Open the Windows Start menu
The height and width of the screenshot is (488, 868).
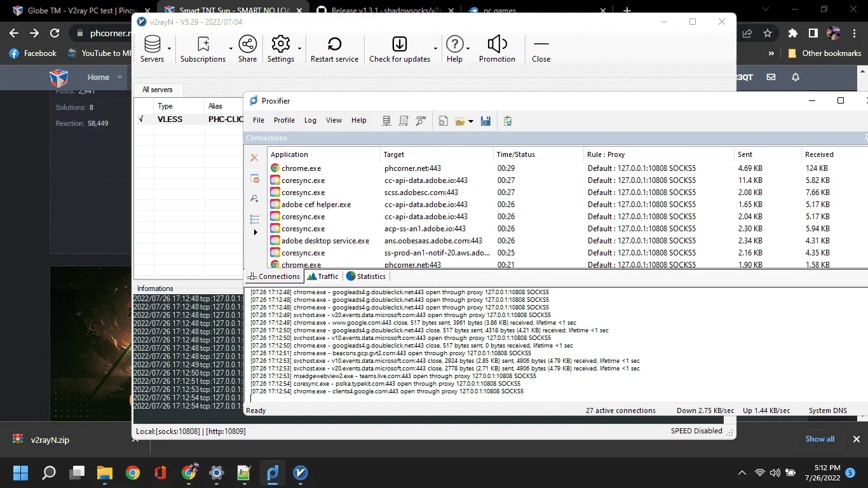point(21,473)
